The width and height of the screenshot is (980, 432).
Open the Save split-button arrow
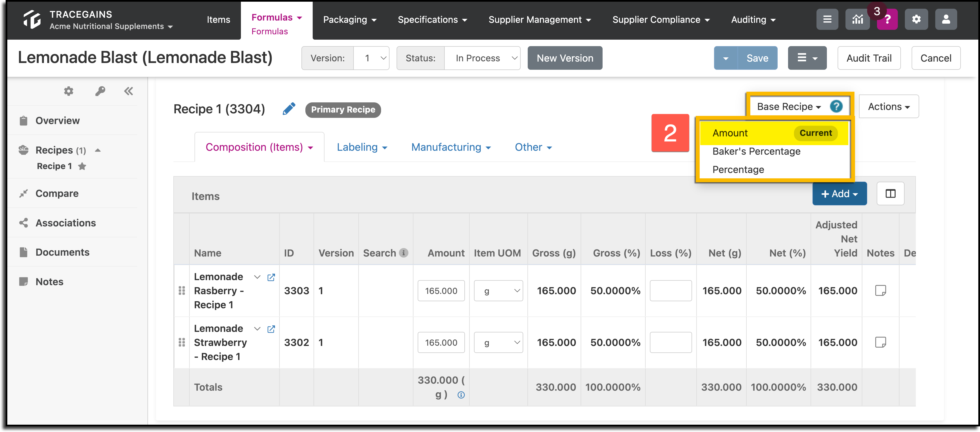tap(726, 58)
